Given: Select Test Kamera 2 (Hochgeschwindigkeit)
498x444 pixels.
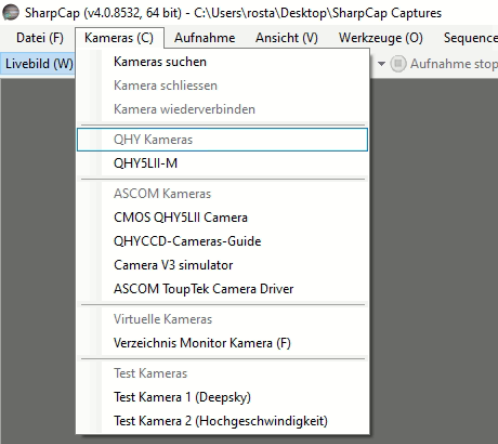Looking at the screenshot, I should click(x=222, y=421).
